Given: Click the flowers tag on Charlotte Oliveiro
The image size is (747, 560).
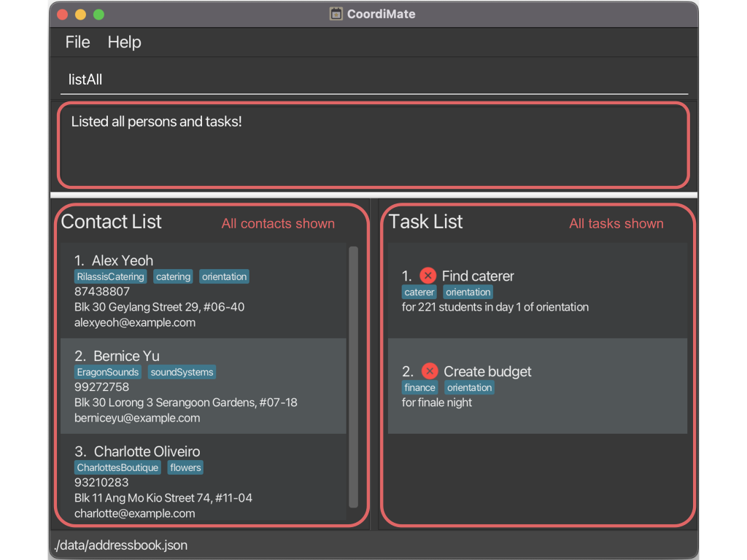Looking at the screenshot, I should [185, 468].
